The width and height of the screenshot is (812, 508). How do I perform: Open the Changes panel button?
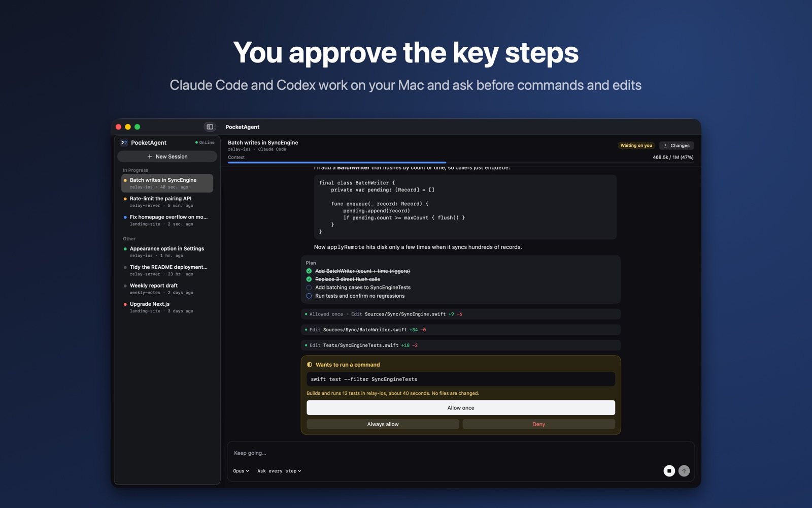point(676,146)
